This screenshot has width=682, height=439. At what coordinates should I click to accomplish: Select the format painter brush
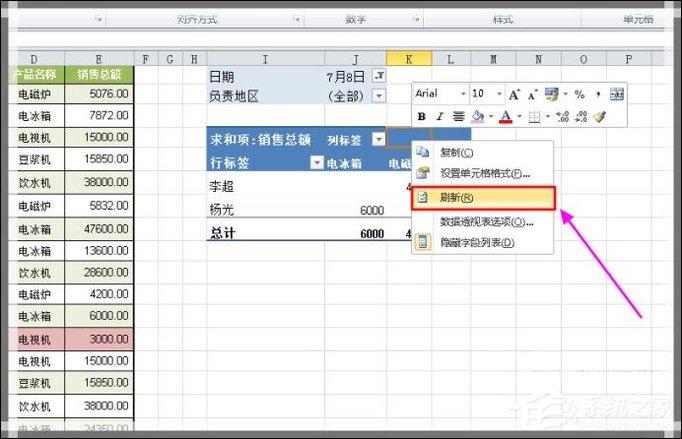tap(600, 116)
